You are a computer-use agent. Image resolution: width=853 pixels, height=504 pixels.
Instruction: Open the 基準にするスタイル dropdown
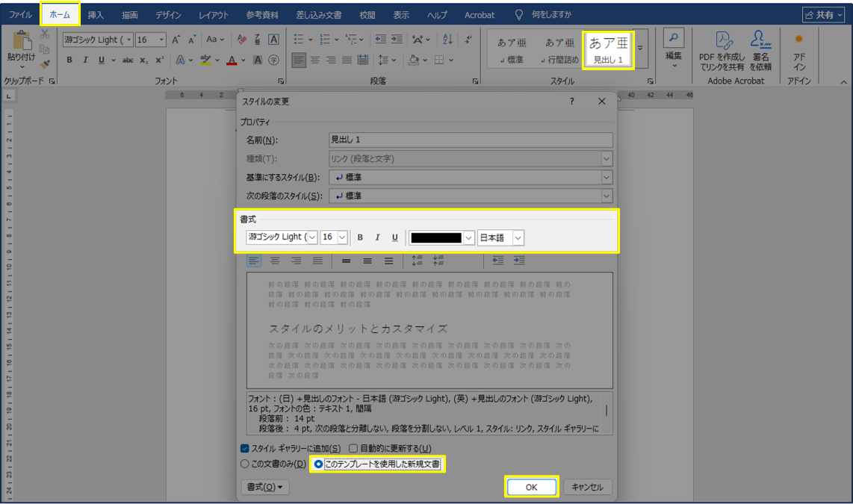606,177
